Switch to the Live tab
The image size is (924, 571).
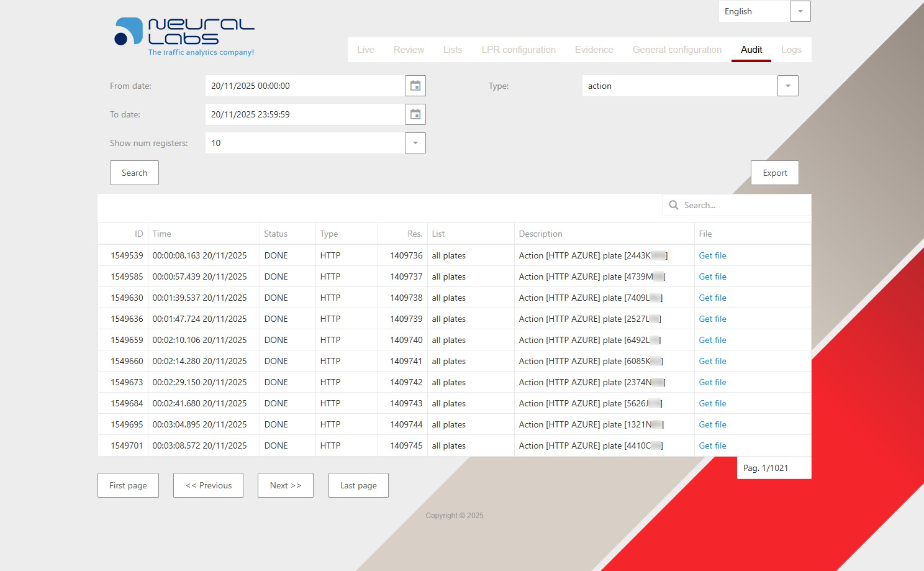[x=365, y=50]
